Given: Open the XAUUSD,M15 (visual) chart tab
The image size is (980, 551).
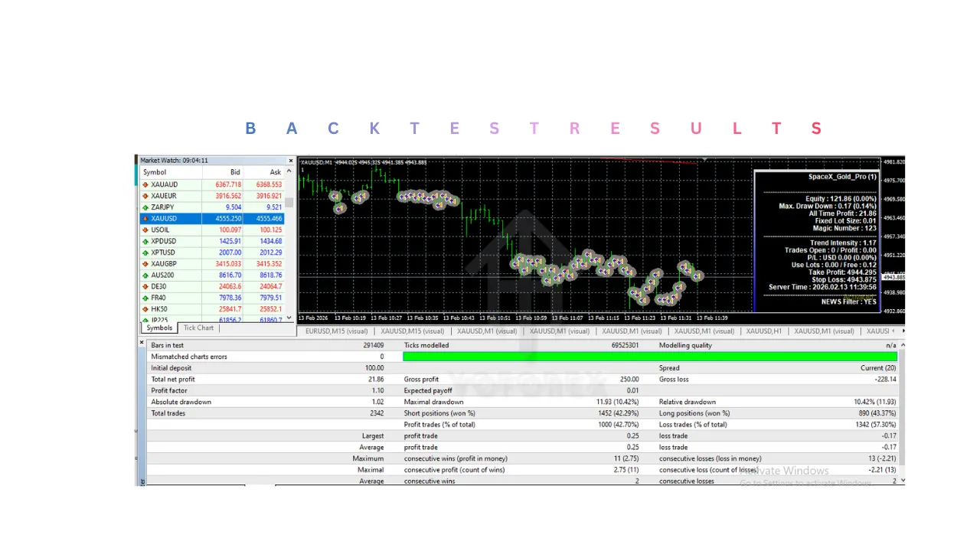Looking at the screenshot, I should (x=412, y=331).
